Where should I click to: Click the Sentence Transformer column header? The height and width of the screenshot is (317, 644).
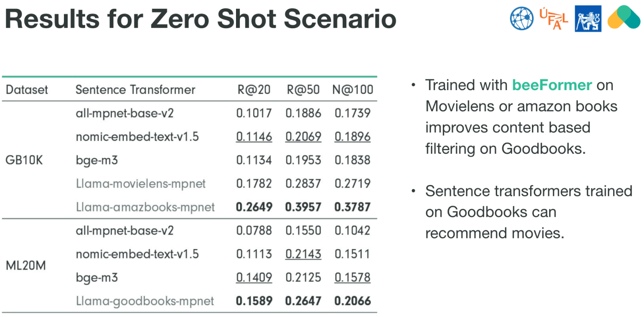coord(135,90)
